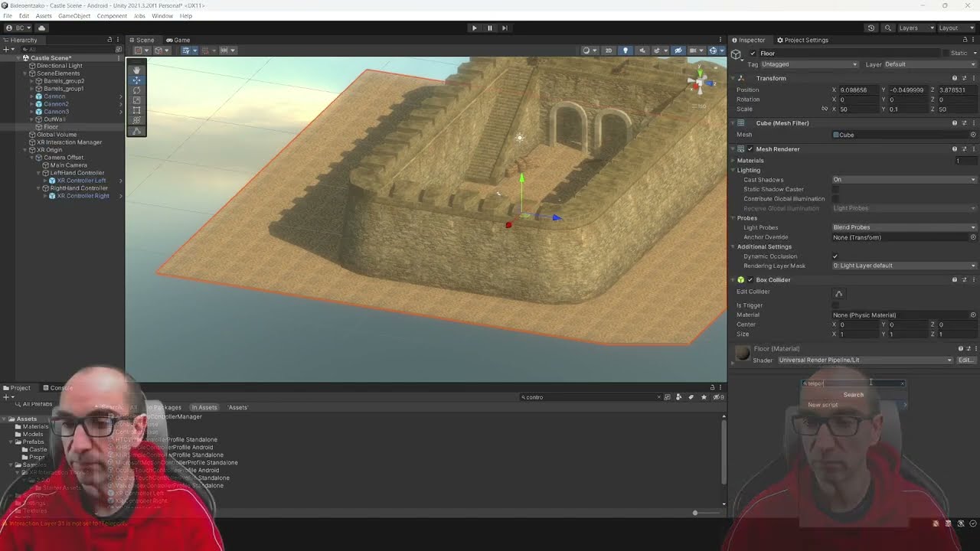This screenshot has width=980, height=551.
Task: Open the Tag Untagged dropdown
Action: [x=809, y=64]
